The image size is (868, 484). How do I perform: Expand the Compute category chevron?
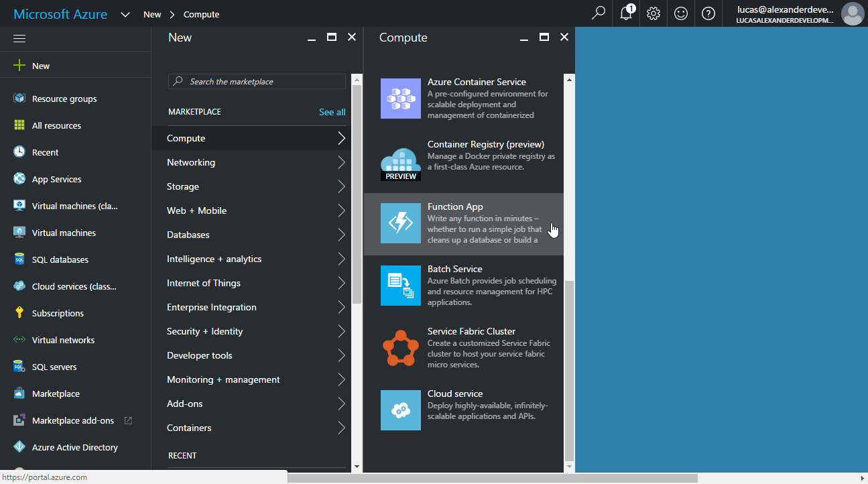pyautogui.click(x=342, y=138)
